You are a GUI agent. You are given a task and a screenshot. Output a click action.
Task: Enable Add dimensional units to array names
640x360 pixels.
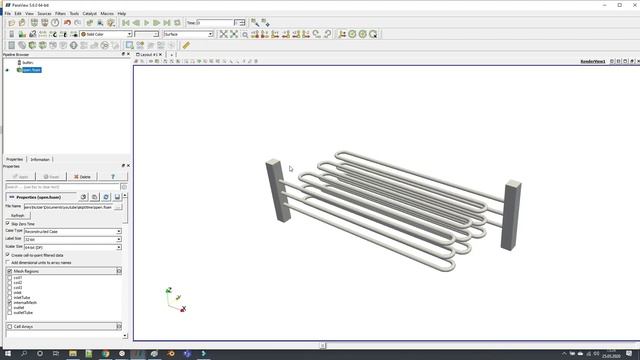tap(8, 262)
